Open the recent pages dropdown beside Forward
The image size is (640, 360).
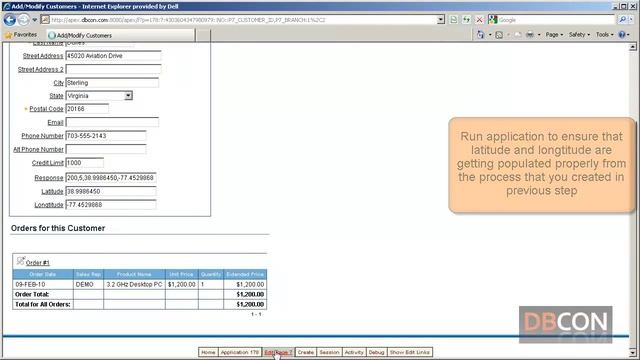tap(35, 20)
